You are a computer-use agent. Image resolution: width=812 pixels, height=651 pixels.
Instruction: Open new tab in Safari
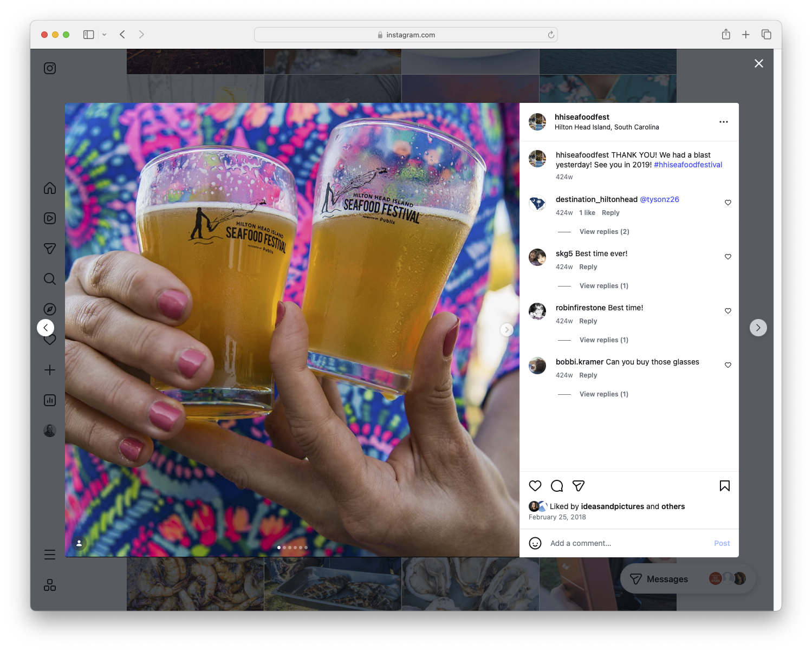pyautogui.click(x=746, y=35)
